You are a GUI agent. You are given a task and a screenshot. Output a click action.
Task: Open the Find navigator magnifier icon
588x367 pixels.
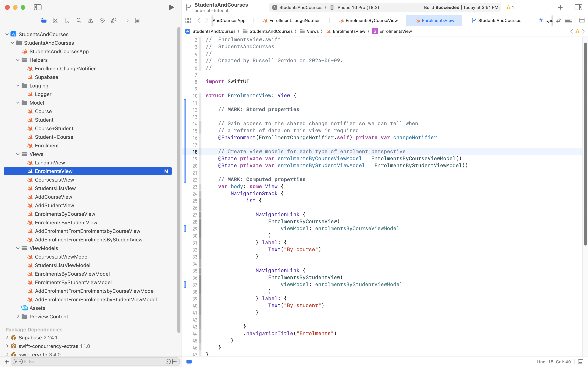point(79,20)
